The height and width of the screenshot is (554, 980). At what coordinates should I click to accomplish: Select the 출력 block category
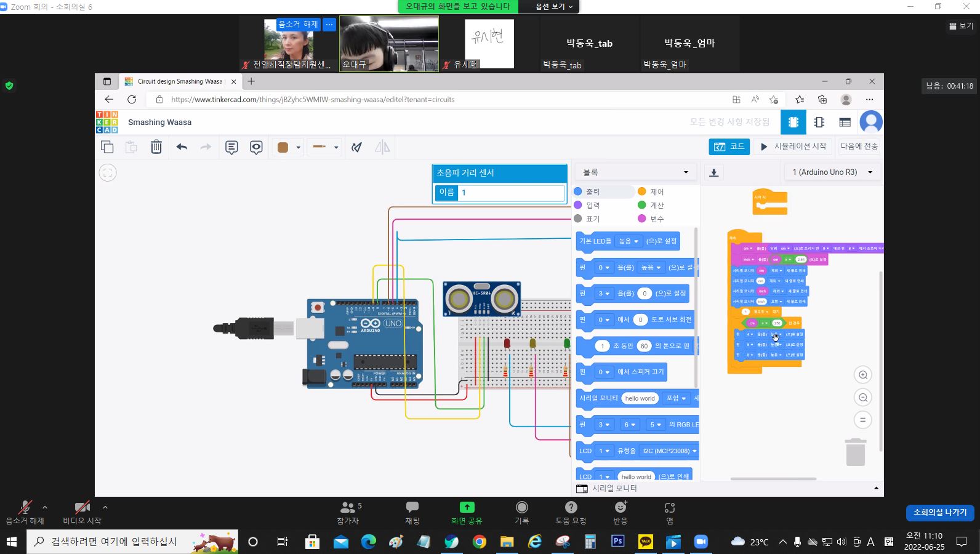[592, 192]
